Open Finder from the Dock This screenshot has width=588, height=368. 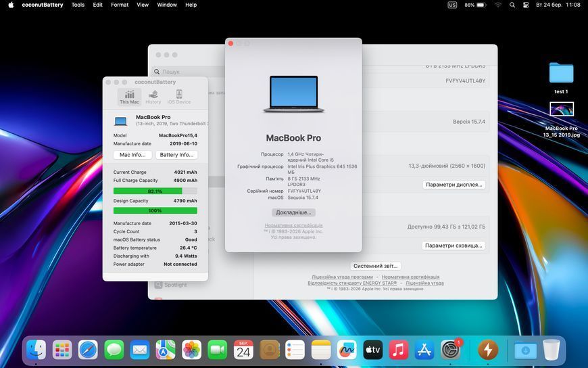(36, 350)
